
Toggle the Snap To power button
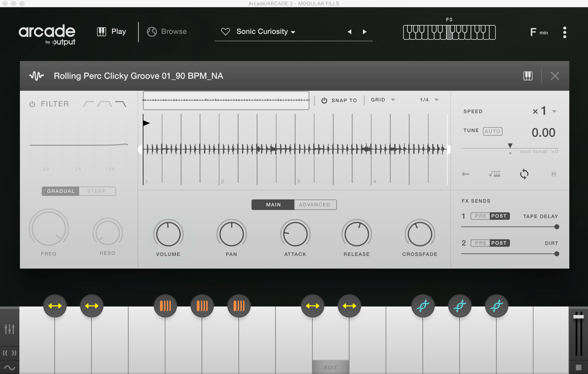324,101
